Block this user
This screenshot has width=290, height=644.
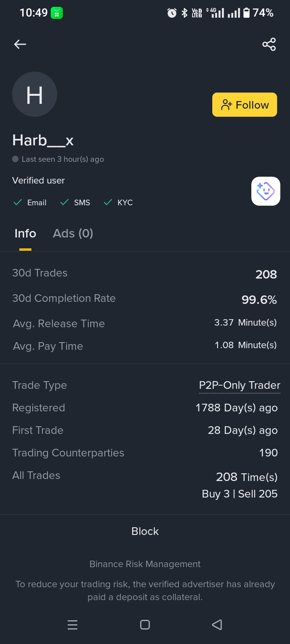pos(145,531)
